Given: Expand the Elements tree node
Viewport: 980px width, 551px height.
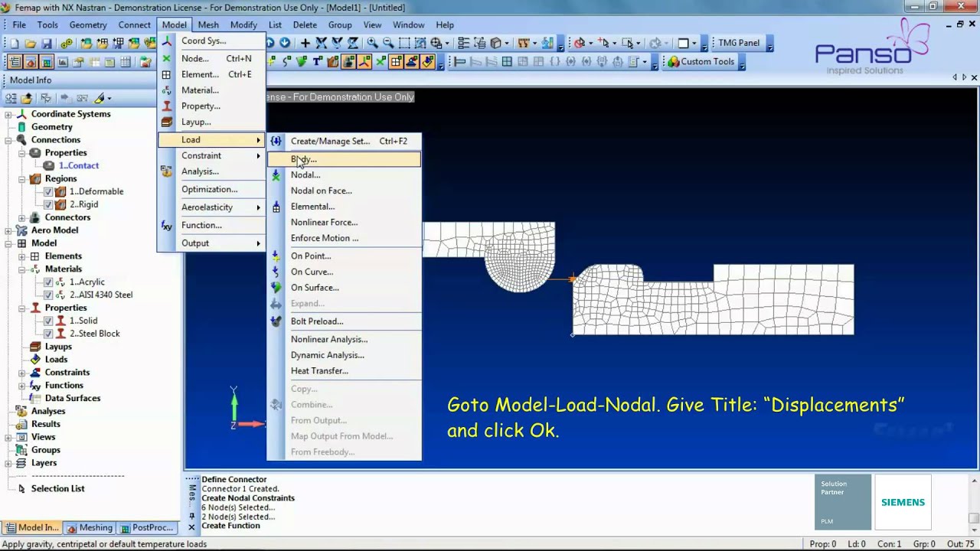Looking at the screenshot, I should [x=22, y=256].
